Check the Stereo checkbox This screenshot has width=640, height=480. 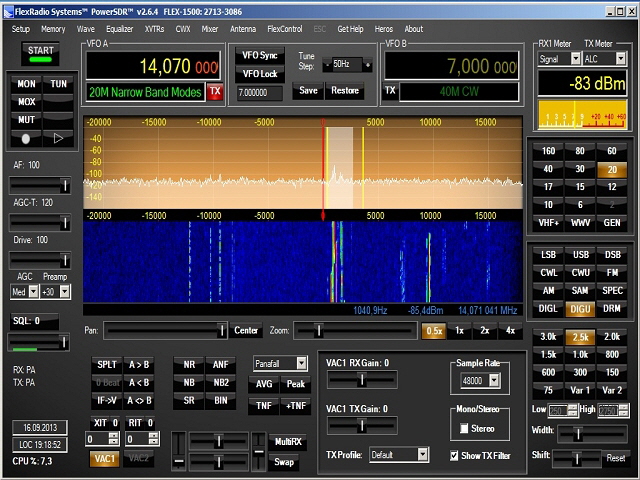464,429
